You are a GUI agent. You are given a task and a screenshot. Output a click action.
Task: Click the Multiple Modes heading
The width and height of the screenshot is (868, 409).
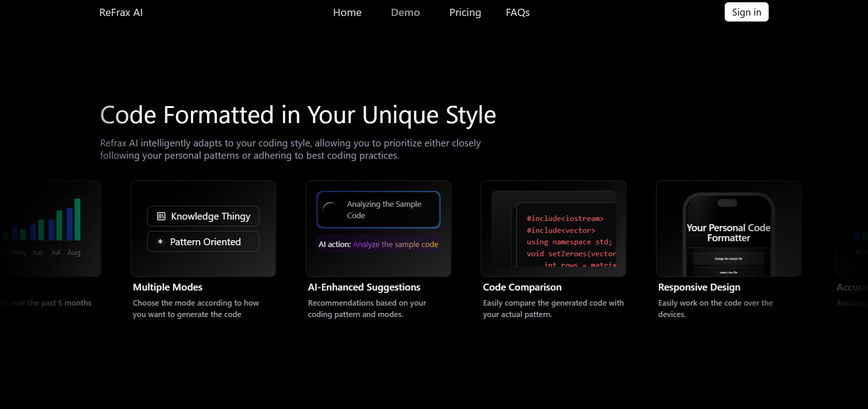pos(168,287)
